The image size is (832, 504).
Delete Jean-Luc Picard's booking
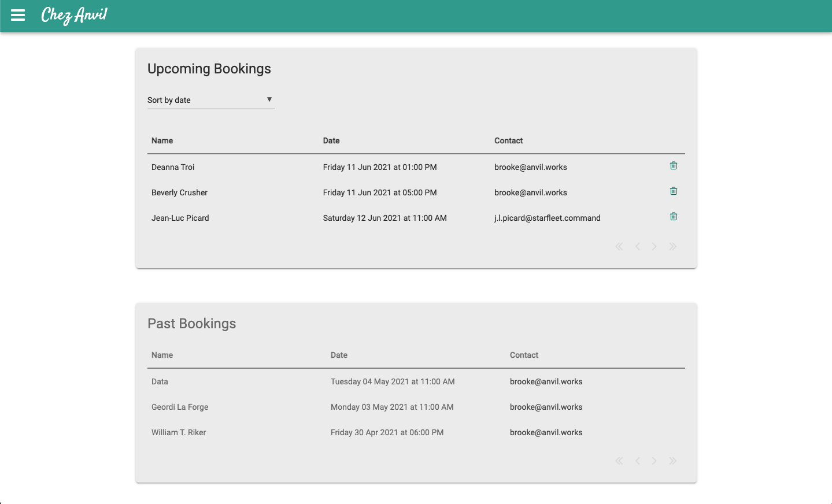[673, 217]
